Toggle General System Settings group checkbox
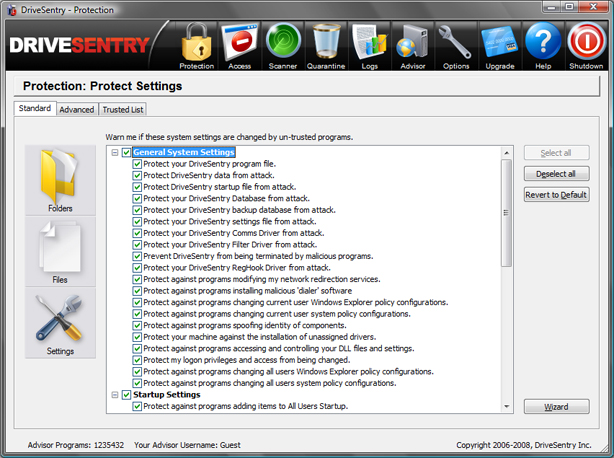614x458 pixels. 126,152
